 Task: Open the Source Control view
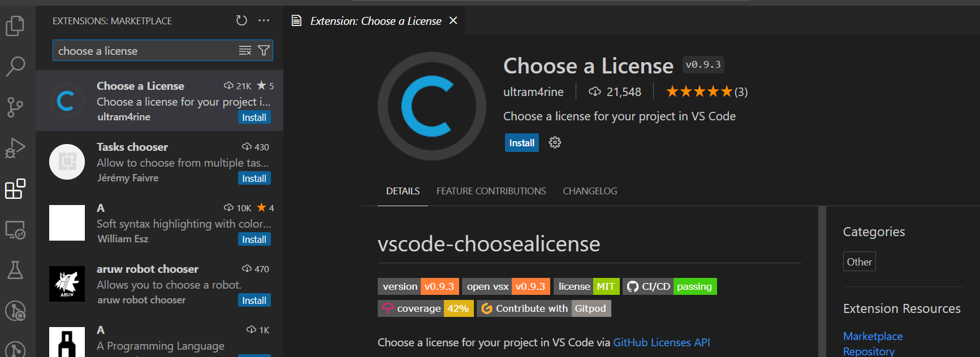pos(15,107)
